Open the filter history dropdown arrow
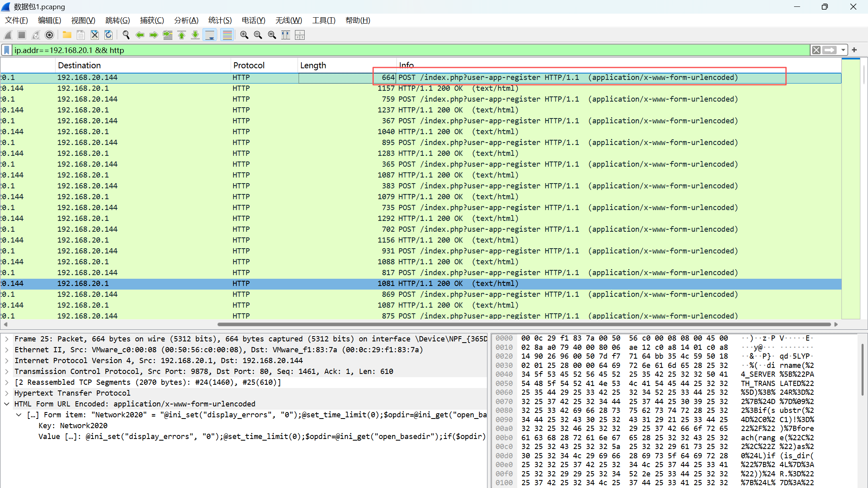868x488 pixels. coord(843,50)
